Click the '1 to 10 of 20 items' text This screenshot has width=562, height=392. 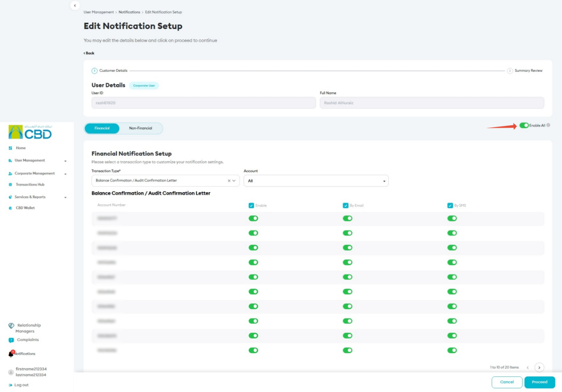pos(504,367)
